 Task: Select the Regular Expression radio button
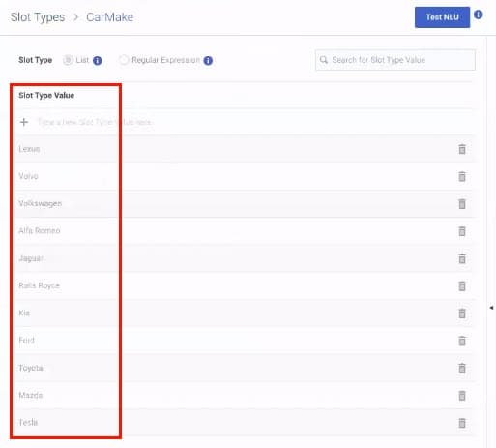[x=124, y=60]
